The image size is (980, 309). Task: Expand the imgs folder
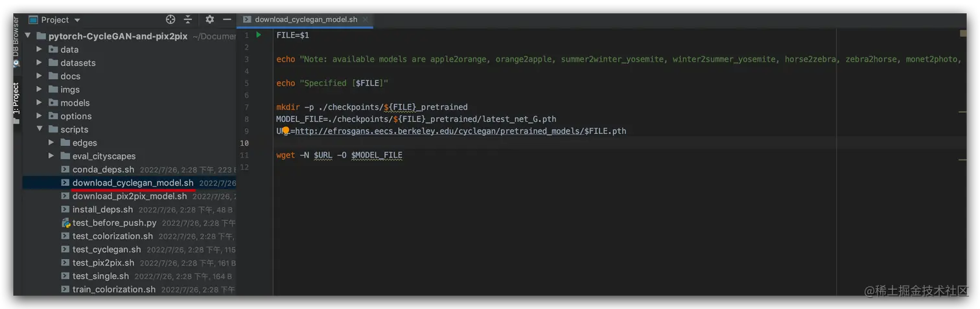pyautogui.click(x=40, y=89)
